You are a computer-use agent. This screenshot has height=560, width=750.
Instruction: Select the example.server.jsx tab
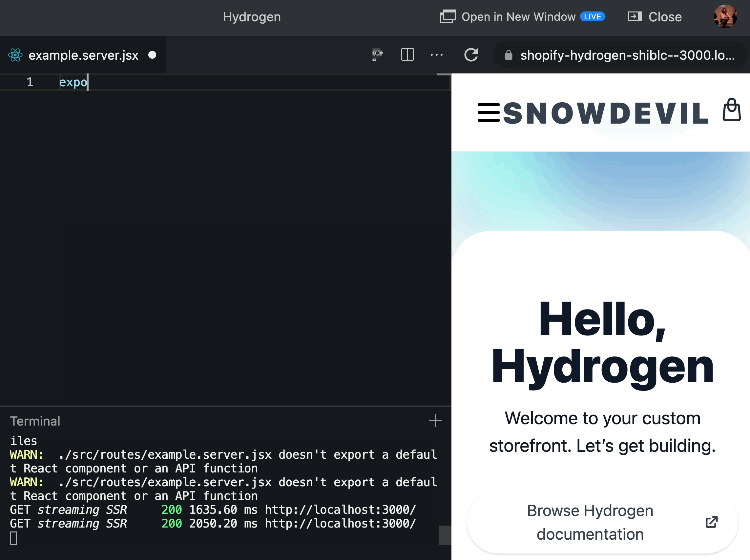coord(83,55)
